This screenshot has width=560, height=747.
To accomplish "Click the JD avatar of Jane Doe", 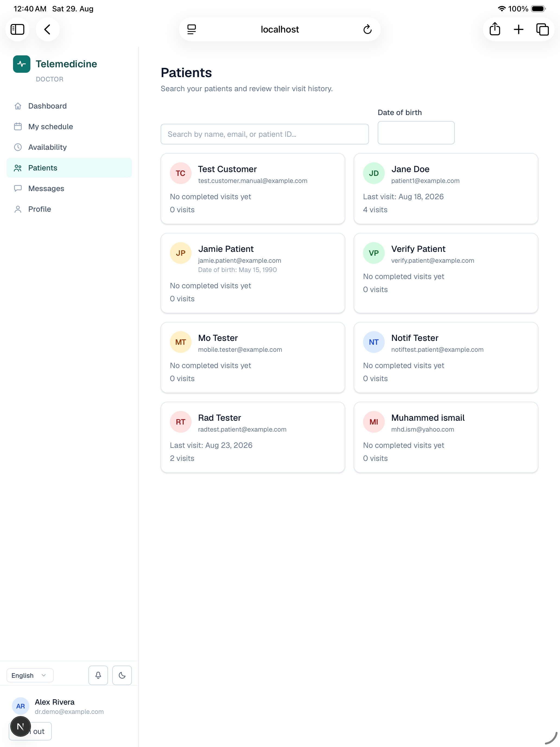I will click(374, 173).
